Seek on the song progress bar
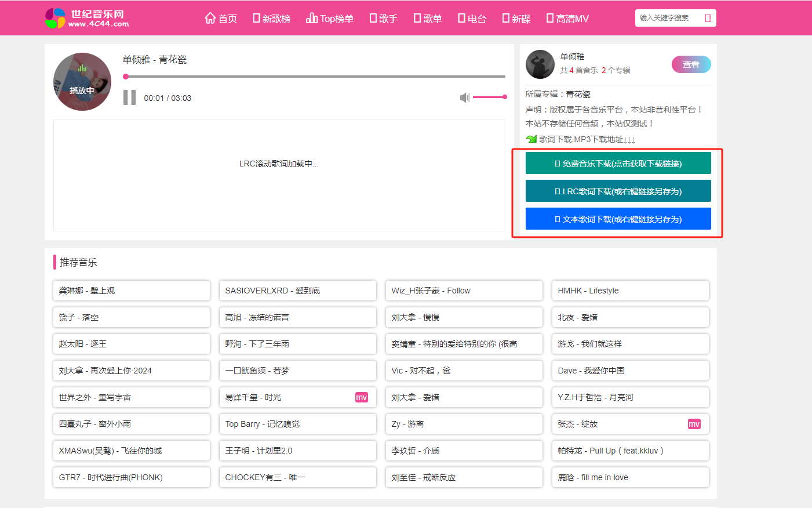The image size is (812, 508). pyautogui.click(x=314, y=77)
